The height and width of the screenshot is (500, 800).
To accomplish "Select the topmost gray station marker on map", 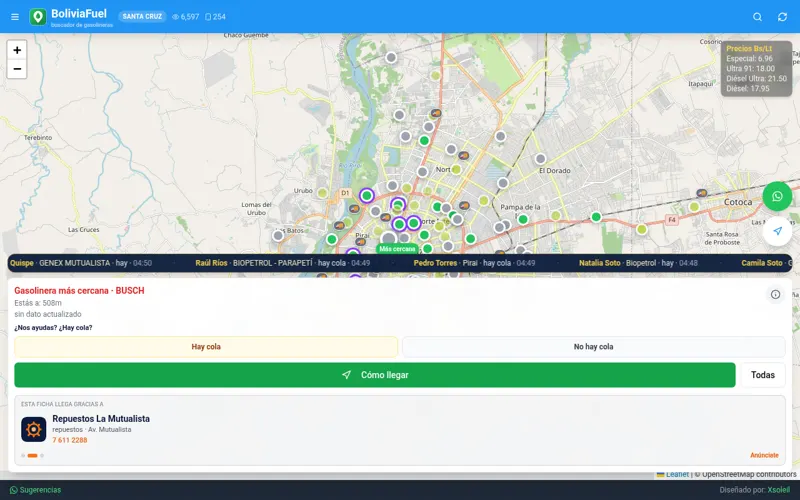I will coord(391,58).
